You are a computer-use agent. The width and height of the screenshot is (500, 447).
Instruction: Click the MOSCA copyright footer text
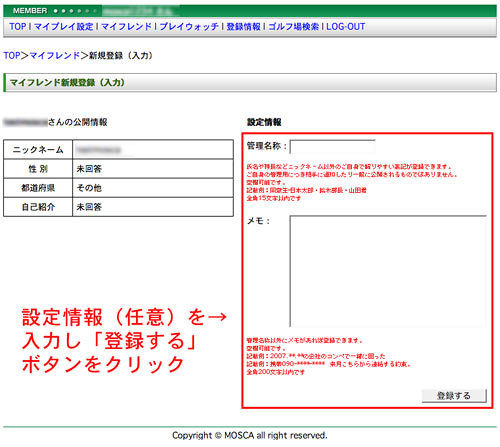250,435
